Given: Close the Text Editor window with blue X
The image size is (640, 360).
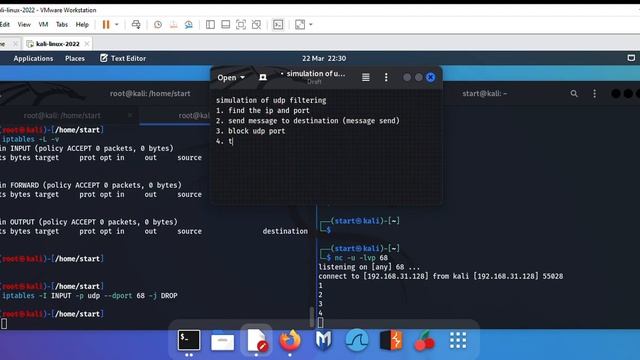Looking at the screenshot, I should (431, 77).
